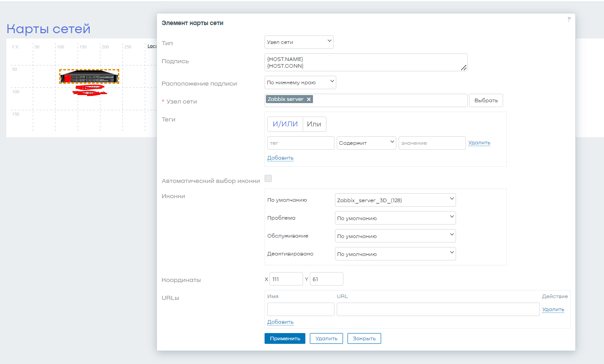The image size is (604, 364).
Task: Open the Проблема icon dropdown
Action: (395, 218)
